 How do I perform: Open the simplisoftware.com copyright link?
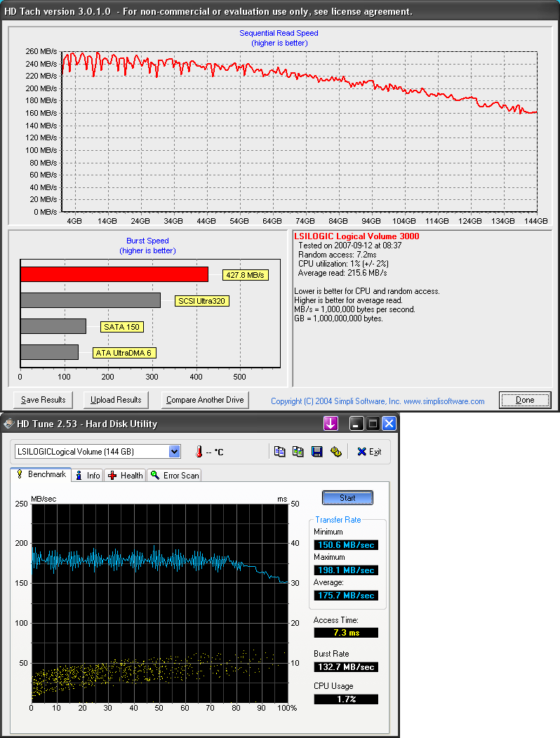[x=378, y=401]
